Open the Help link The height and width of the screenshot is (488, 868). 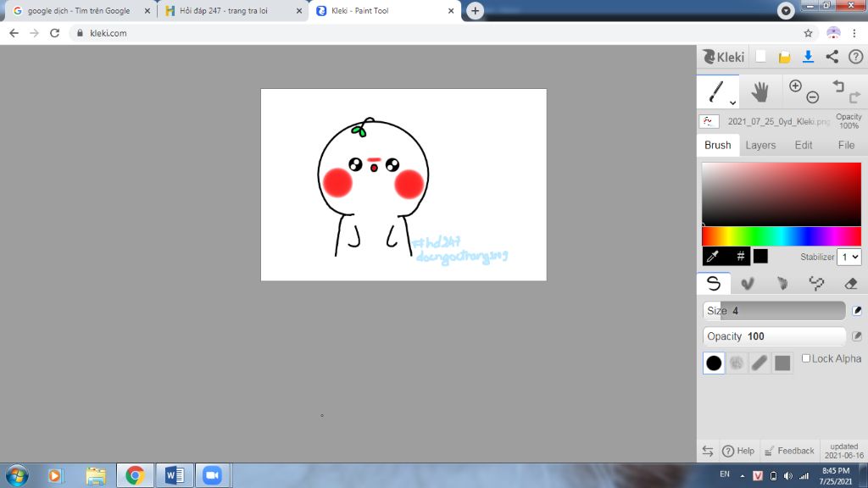(738, 451)
